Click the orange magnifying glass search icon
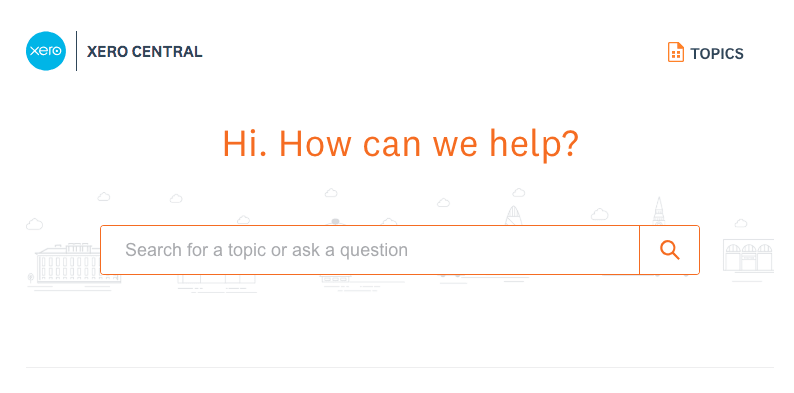This screenshot has width=794, height=393. 669,250
